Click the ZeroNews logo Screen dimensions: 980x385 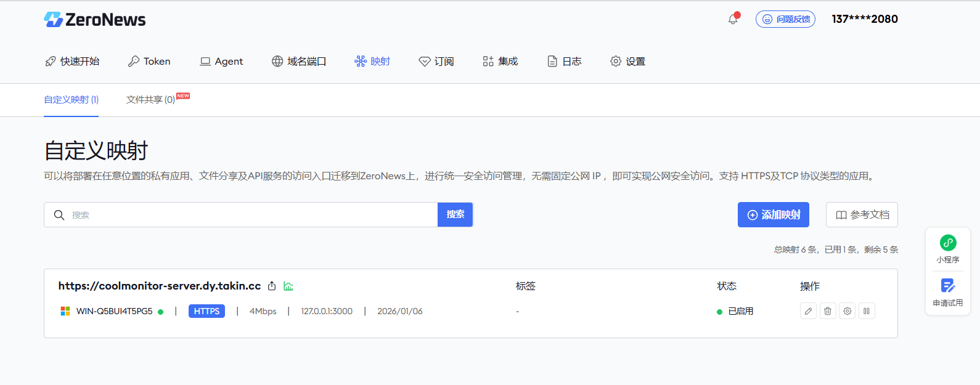pyautogui.click(x=95, y=20)
